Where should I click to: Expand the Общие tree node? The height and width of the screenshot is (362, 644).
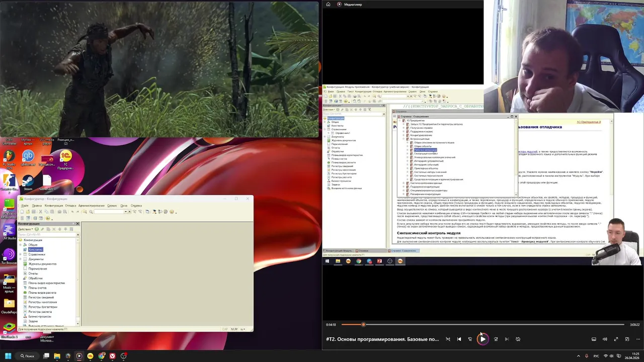(20, 245)
